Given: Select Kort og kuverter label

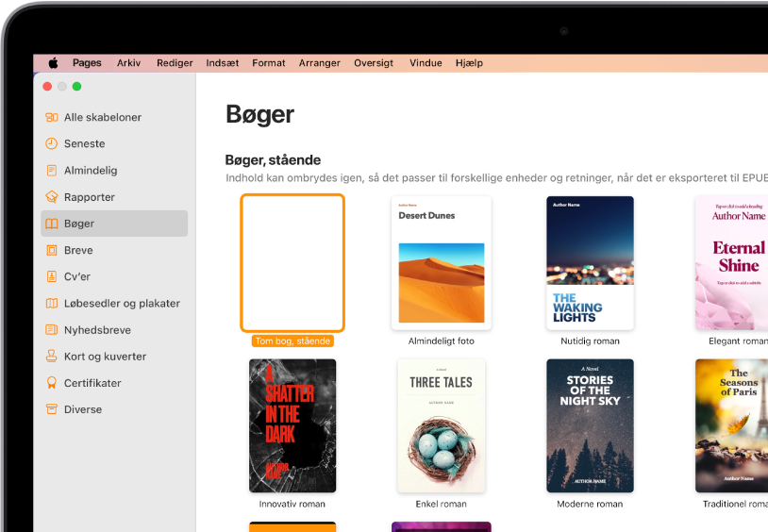Looking at the screenshot, I should coord(106,357).
